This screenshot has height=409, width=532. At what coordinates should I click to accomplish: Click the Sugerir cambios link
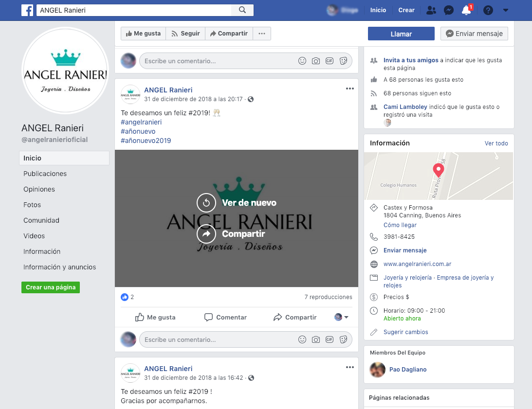click(x=406, y=332)
